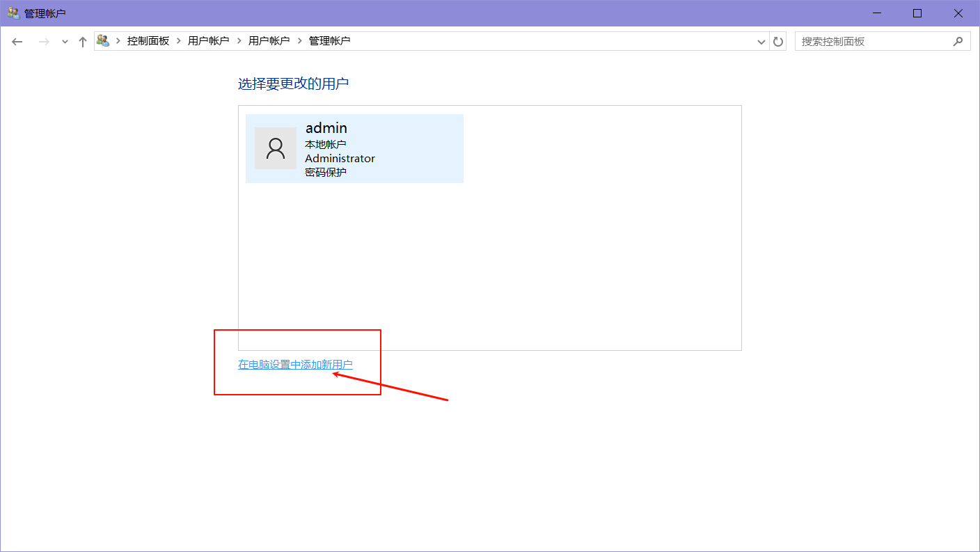This screenshot has height=552, width=980.
Task: Click 在电脑设置中添加新用户 link
Action: coord(295,365)
